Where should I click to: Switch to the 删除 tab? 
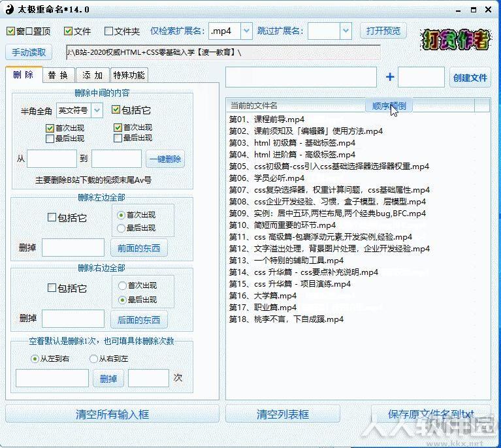(24, 74)
